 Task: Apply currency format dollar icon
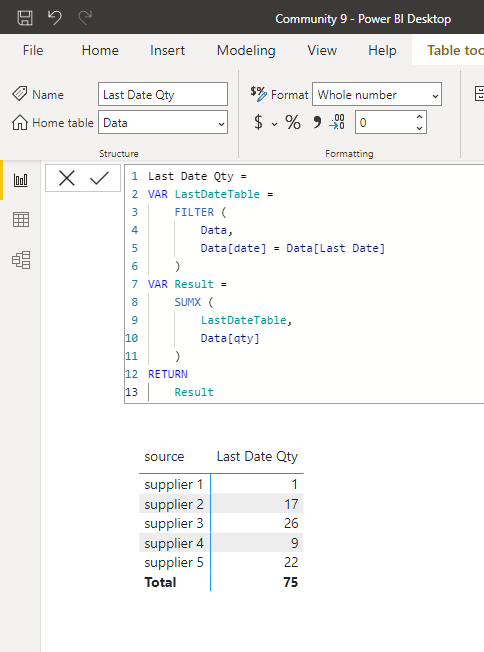pyautogui.click(x=258, y=122)
